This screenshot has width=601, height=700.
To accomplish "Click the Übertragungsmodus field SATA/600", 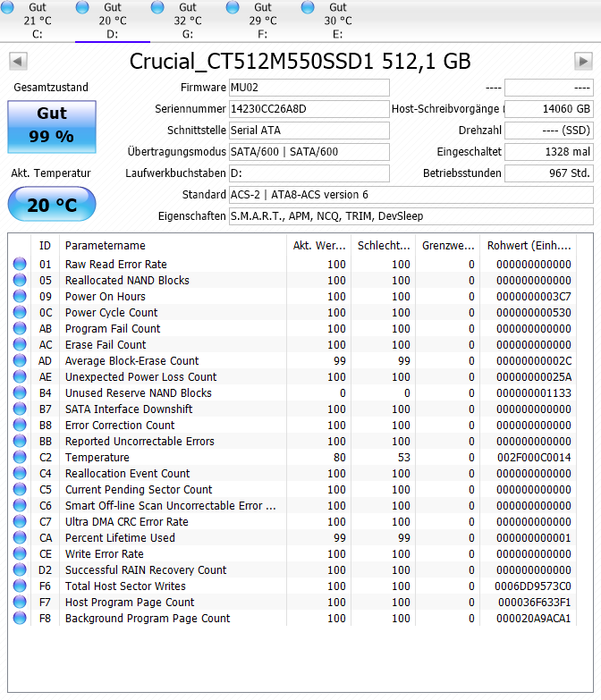I will point(309,152).
